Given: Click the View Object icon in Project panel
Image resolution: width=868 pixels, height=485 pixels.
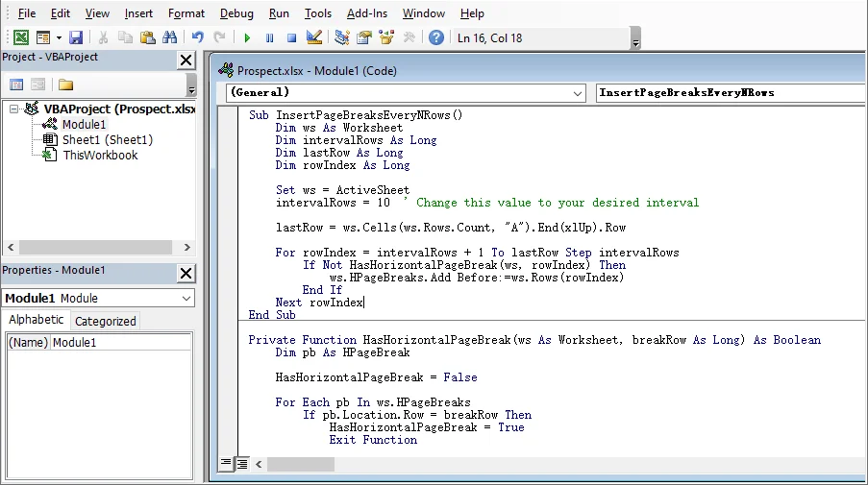Looking at the screenshot, I should coord(37,85).
